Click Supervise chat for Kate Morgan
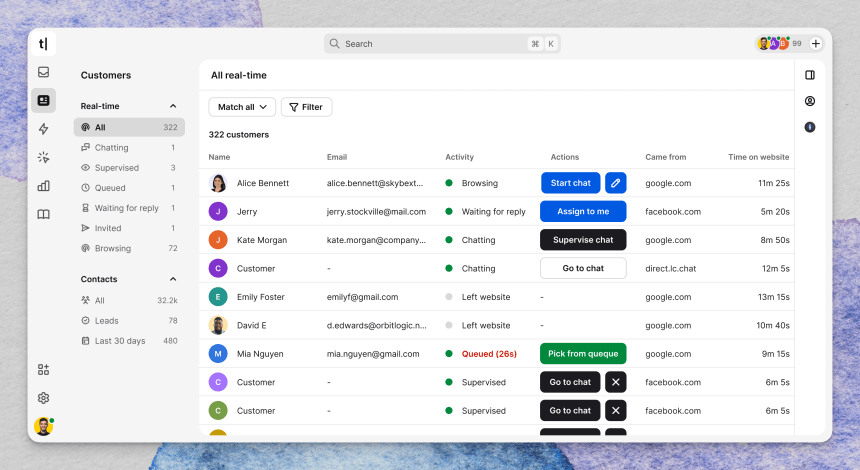860x470 pixels. (x=583, y=240)
